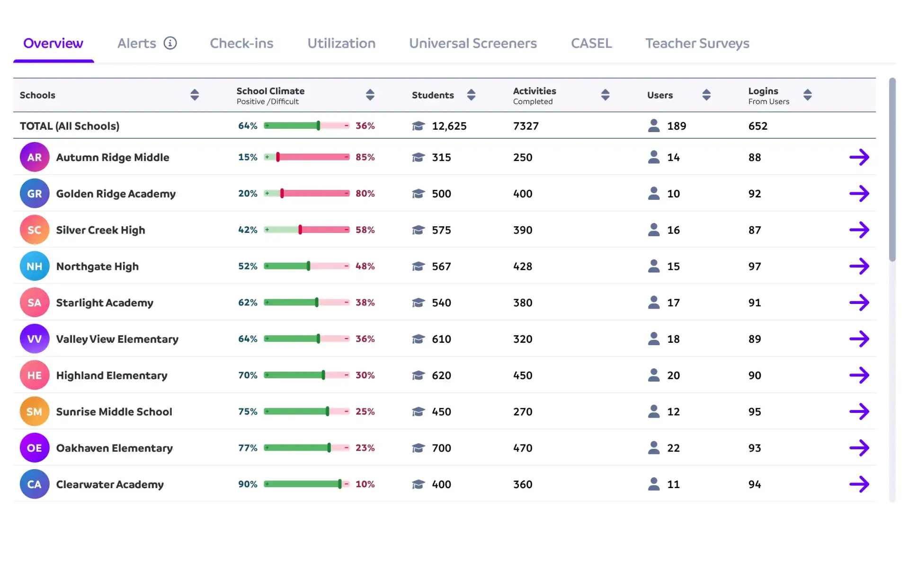Sort by Logins column arrows
Image resolution: width=909 pixels, height=588 pixels.
pyautogui.click(x=808, y=95)
